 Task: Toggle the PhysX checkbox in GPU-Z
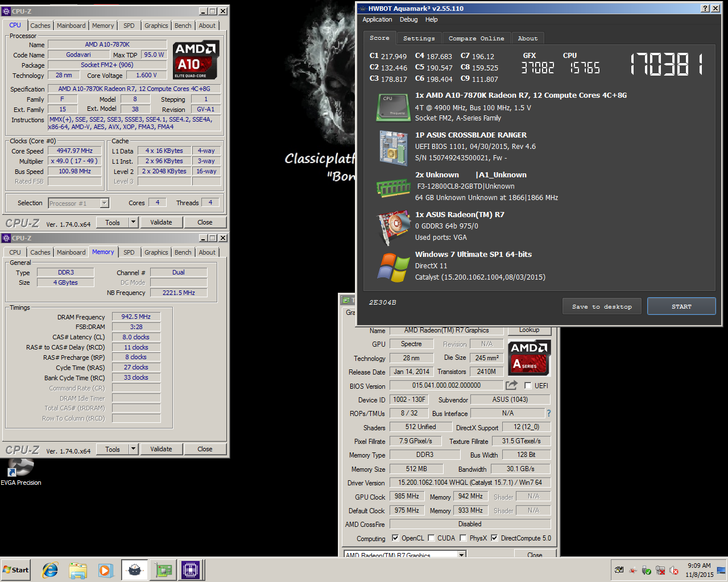click(463, 538)
